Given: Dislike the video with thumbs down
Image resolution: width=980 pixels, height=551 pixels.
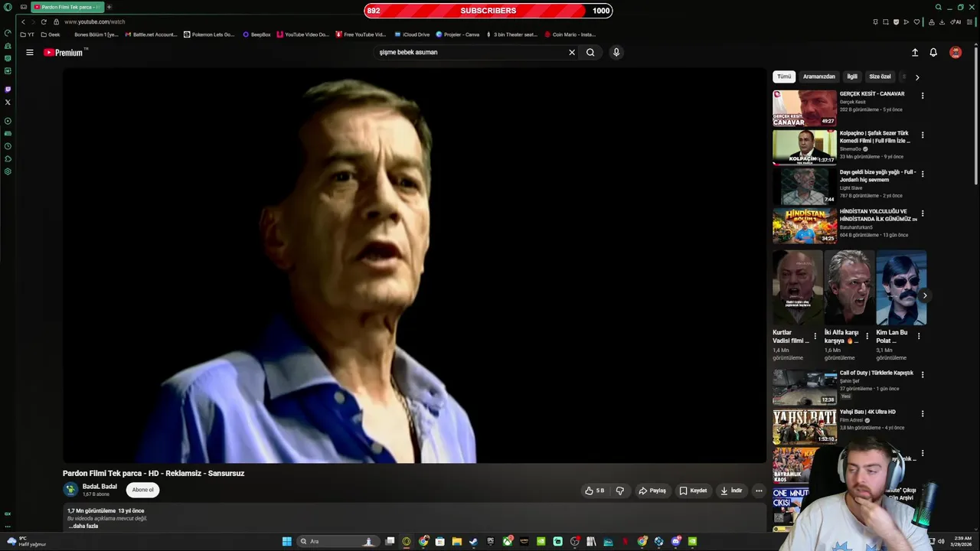Looking at the screenshot, I should [620, 491].
